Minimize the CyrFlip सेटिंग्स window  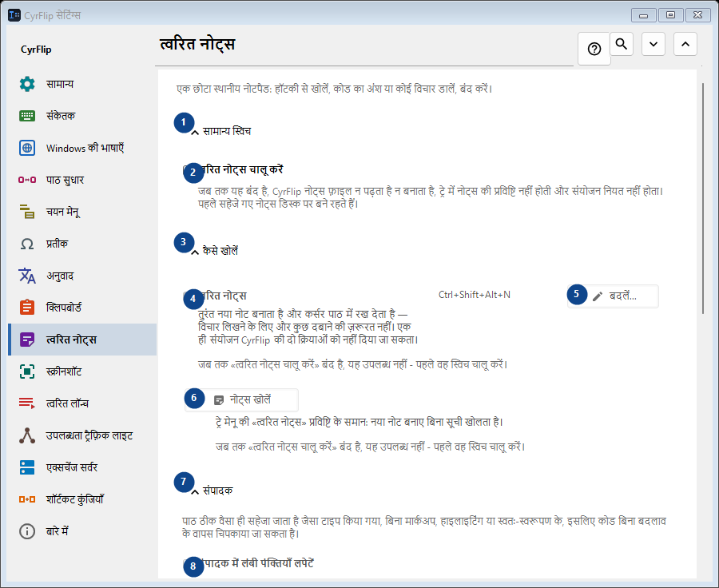pyautogui.click(x=643, y=15)
